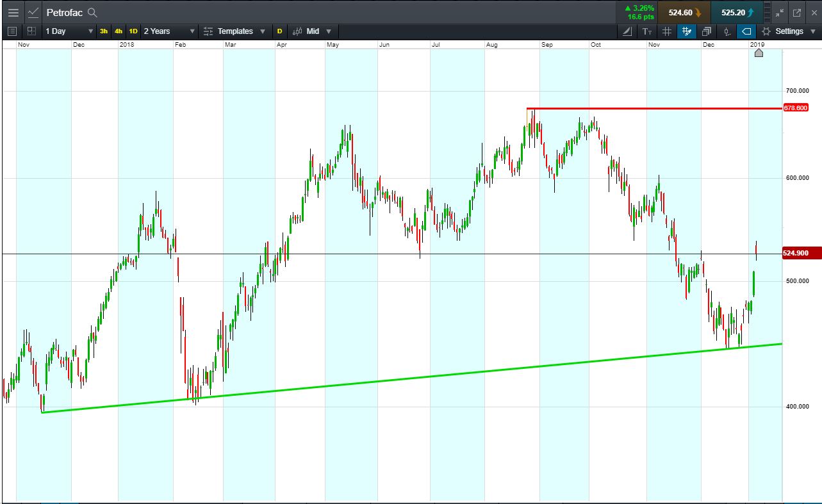The image size is (822, 504).
Task: Click the 525.20 buy price button
Action: [737, 12]
